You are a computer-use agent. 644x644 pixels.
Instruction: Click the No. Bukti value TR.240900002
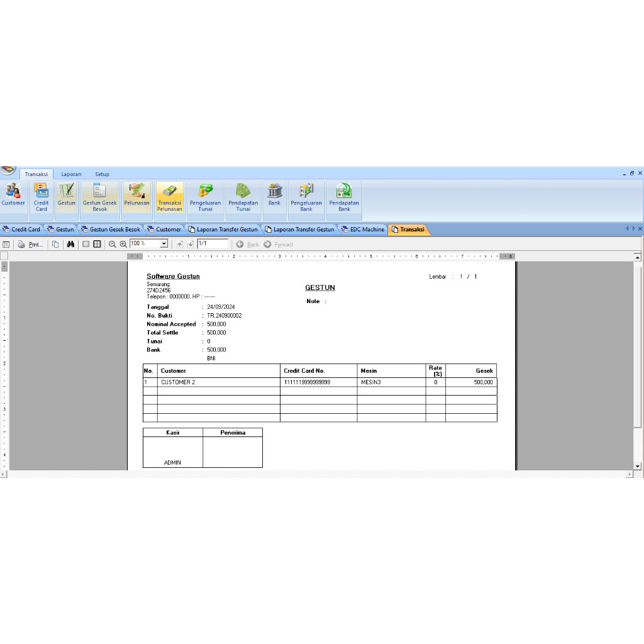[x=225, y=316]
